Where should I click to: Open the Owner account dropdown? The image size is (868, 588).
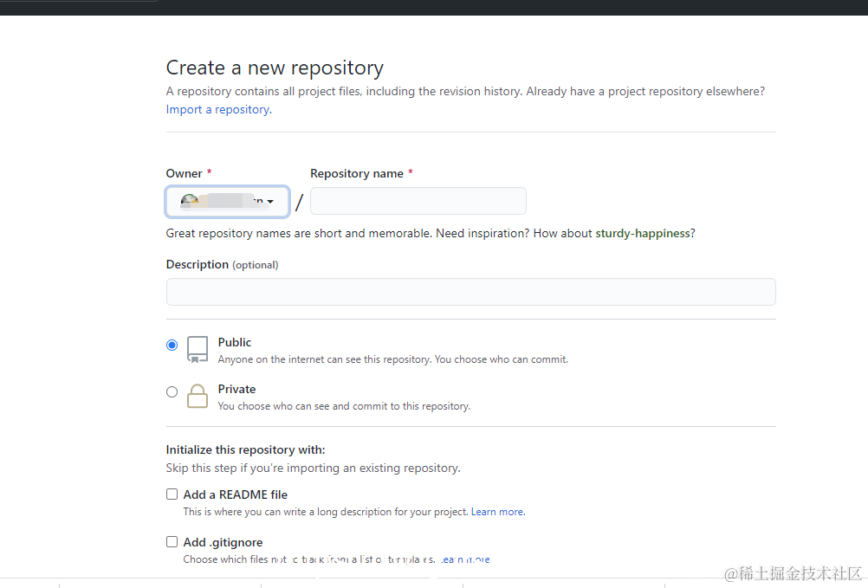click(228, 202)
